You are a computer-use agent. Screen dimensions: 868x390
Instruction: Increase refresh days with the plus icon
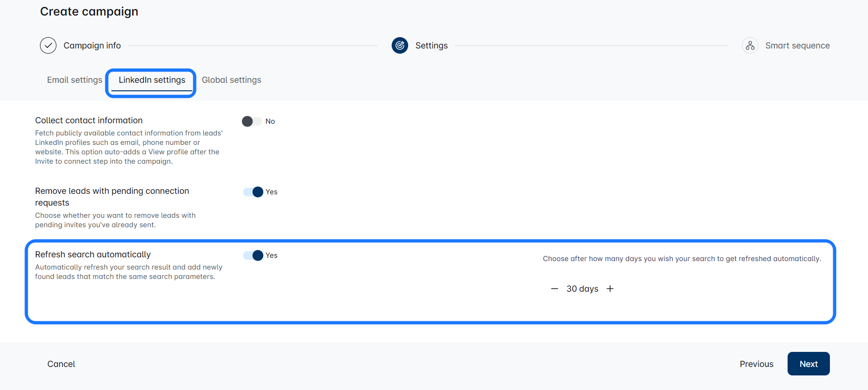(610, 289)
